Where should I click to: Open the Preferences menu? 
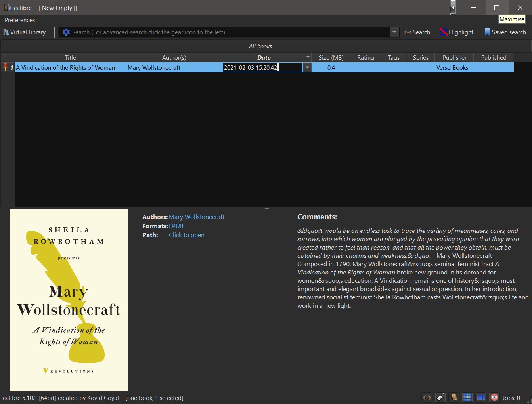point(20,20)
